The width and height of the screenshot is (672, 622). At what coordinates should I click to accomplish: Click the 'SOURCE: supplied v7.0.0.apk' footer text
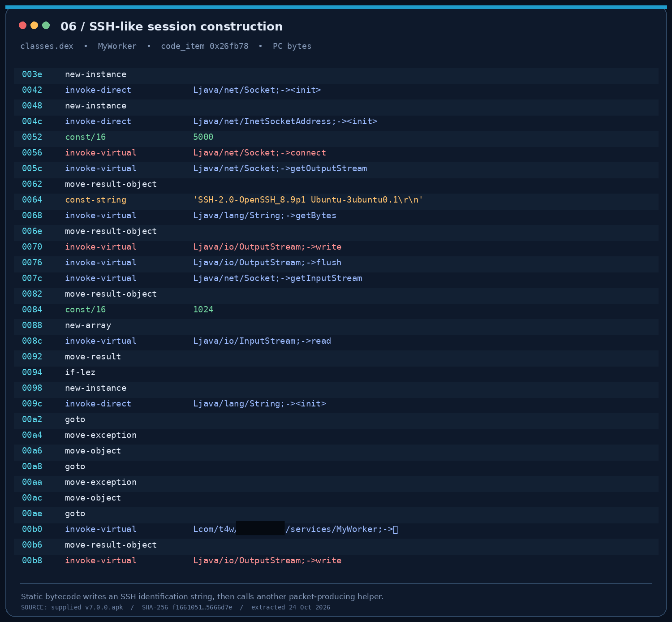point(72,608)
